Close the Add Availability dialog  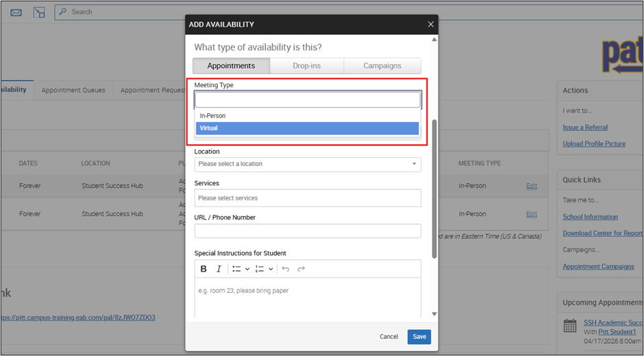(x=430, y=24)
